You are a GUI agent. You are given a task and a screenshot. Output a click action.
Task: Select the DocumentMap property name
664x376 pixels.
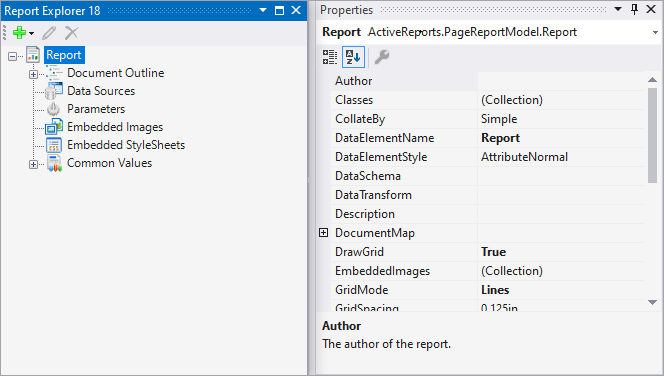pos(375,233)
